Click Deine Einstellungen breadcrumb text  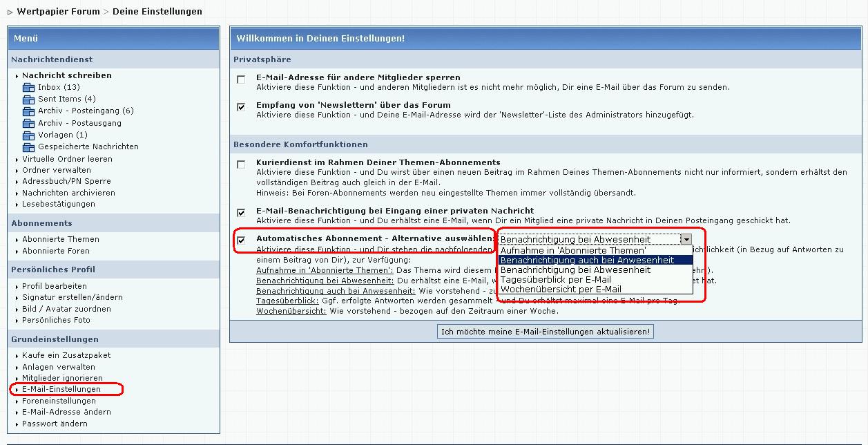click(157, 11)
